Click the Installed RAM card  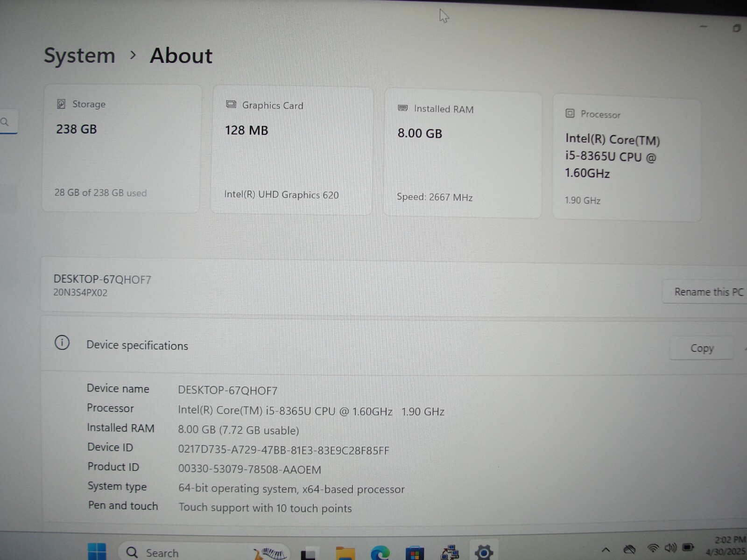[x=462, y=154]
